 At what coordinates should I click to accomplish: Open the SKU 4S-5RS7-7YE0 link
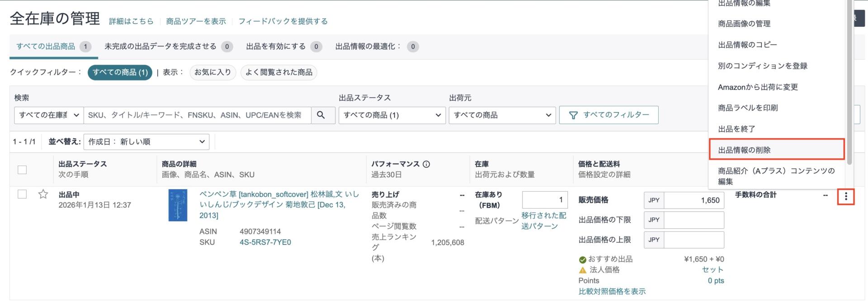coord(265,242)
